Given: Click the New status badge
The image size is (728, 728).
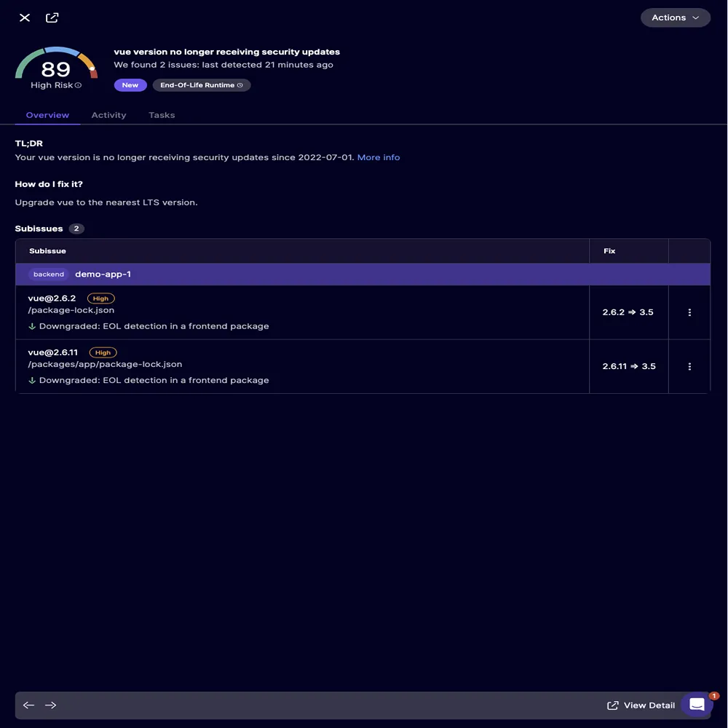Looking at the screenshot, I should pyautogui.click(x=130, y=85).
